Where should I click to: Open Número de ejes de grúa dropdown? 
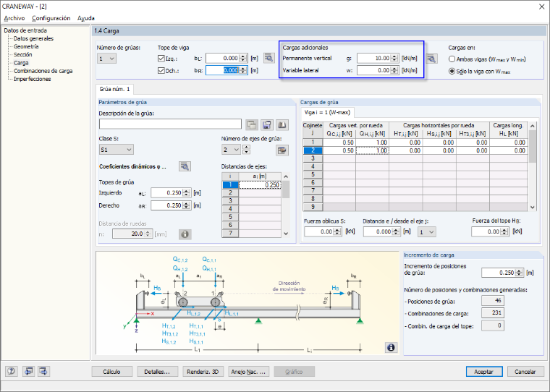(231, 150)
